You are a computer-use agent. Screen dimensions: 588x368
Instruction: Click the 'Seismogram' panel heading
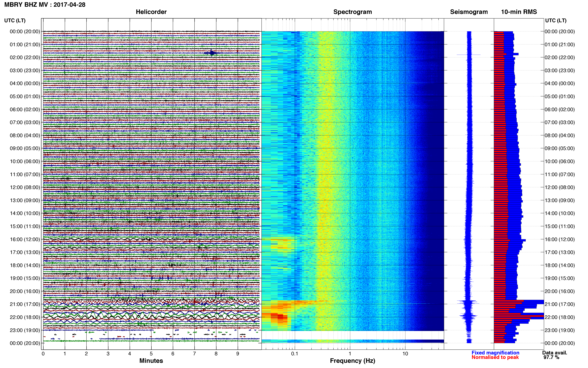[x=469, y=12]
